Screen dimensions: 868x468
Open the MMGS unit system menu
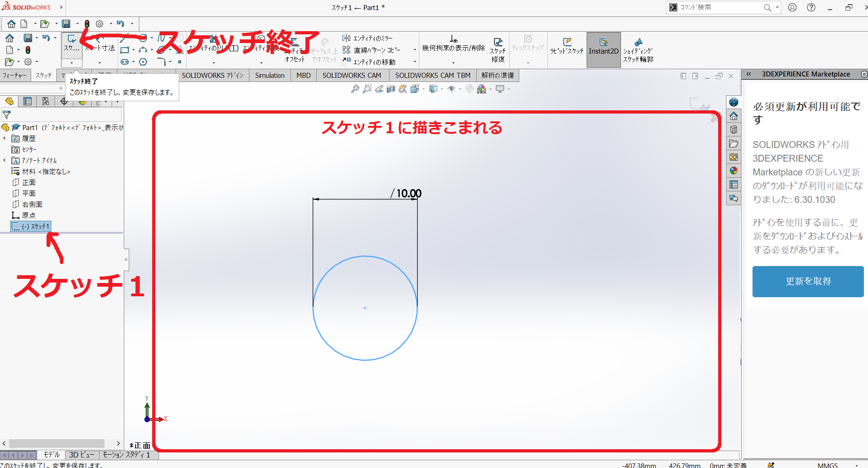[828, 465]
